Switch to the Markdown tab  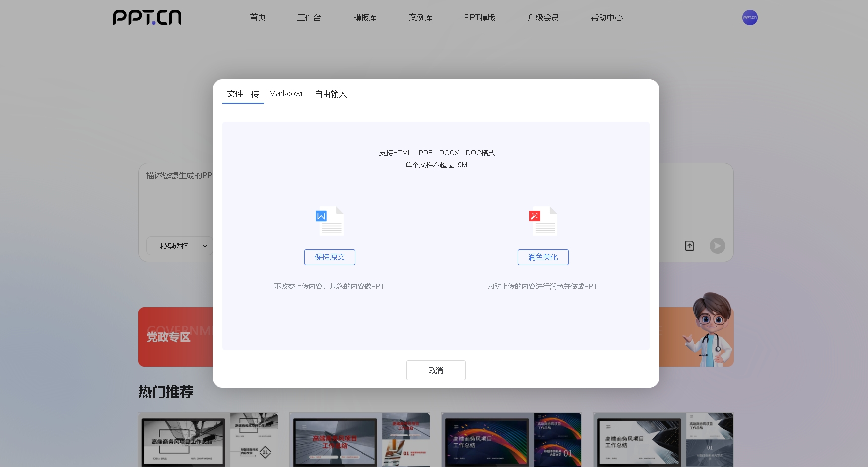click(287, 94)
